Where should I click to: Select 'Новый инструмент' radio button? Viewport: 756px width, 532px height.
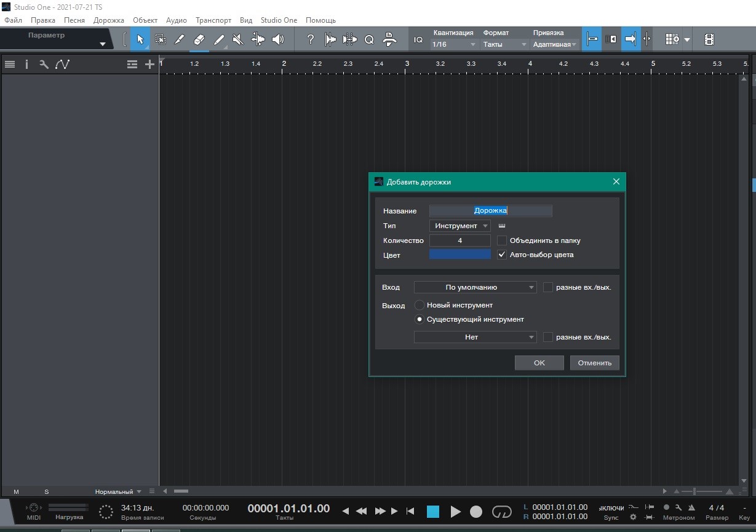[420, 305]
